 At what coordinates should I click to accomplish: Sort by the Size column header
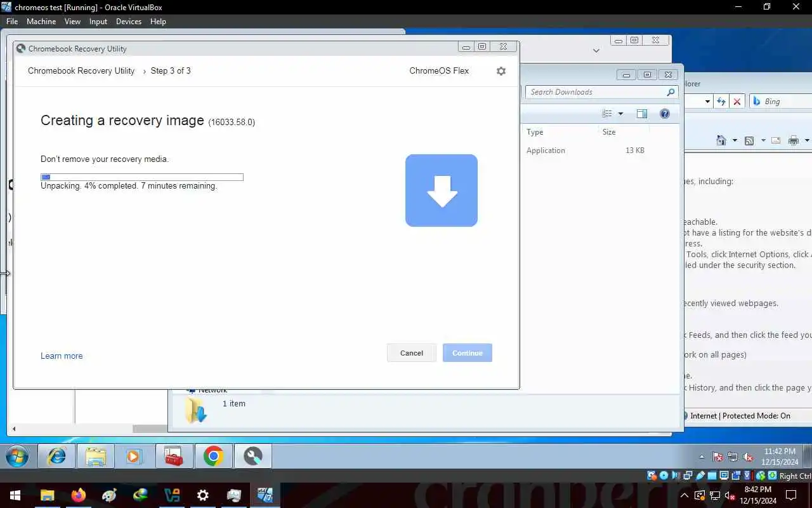coord(609,132)
